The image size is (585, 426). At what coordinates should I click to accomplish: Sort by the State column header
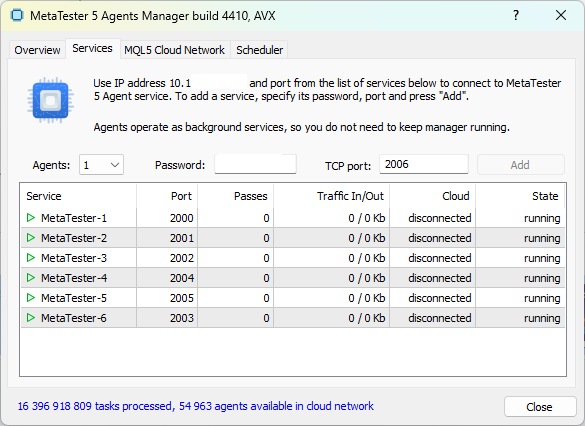[520, 196]
